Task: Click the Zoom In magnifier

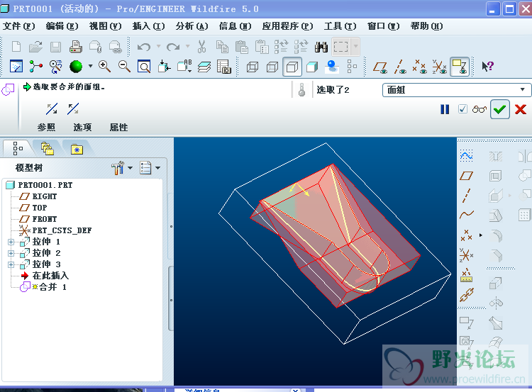Action: coord(104,66)
